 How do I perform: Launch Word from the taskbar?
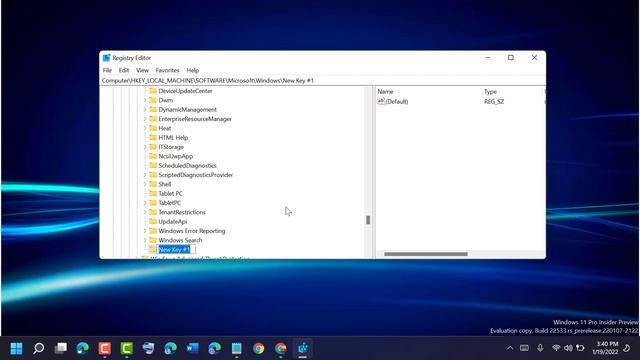[192, 348]
